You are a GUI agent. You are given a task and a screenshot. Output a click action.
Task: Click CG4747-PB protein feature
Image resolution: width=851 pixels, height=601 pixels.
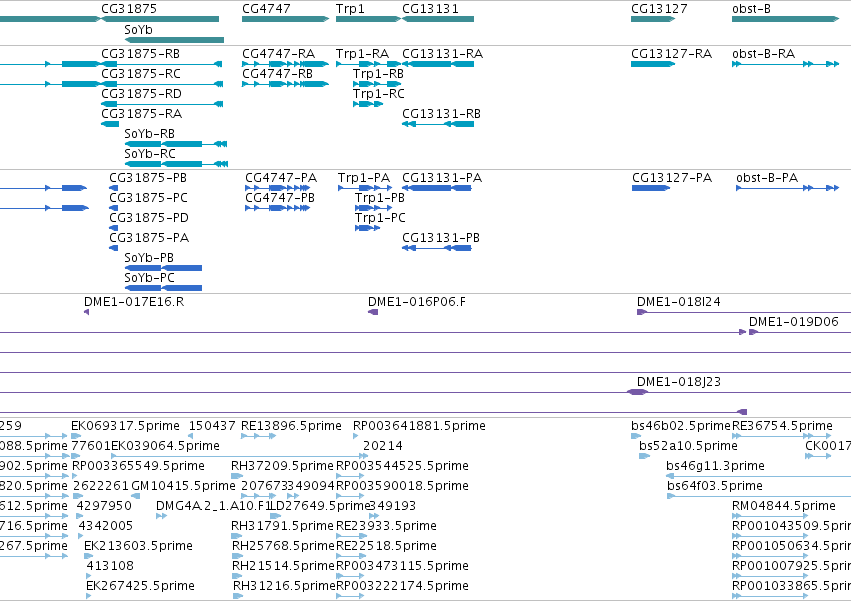pos(278,208)
